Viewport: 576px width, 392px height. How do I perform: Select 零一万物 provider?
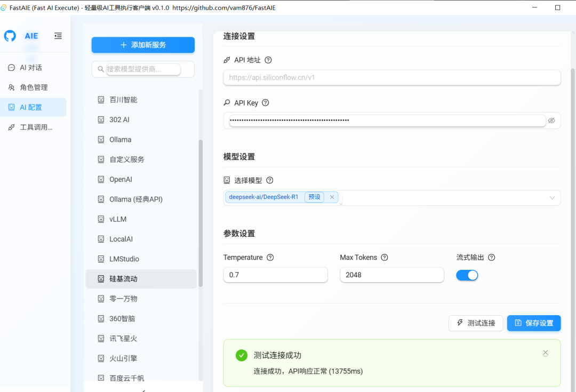(x=141, y=299)
